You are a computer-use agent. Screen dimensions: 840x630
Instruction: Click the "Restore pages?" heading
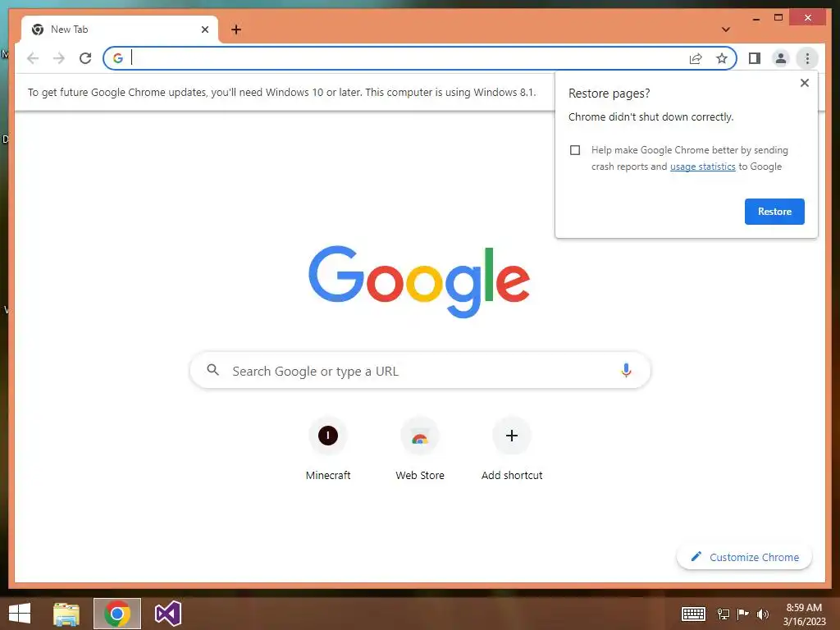tap(609, 94)
